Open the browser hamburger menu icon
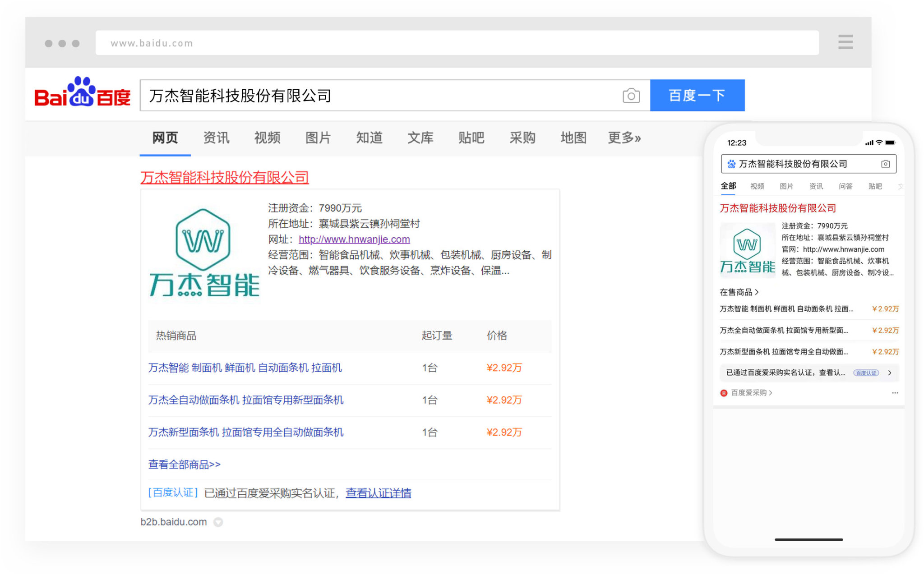 click(x=845, y=42)
